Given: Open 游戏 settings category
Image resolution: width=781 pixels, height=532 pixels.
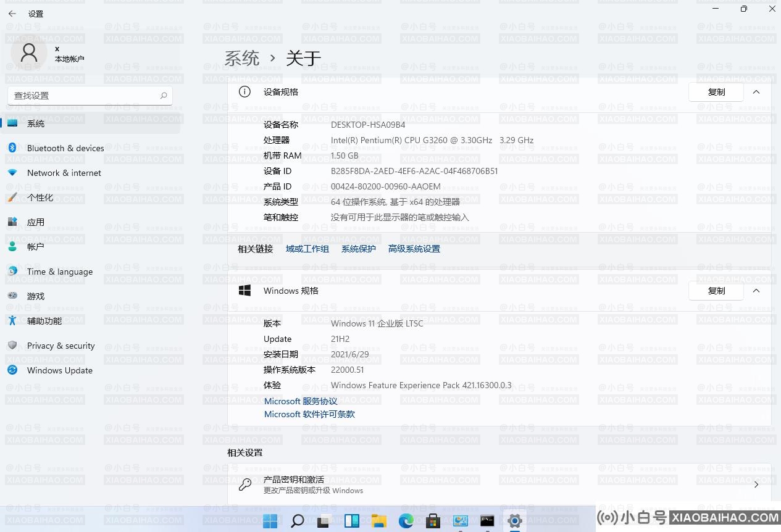Looking at the screenshot, I should 91,296.
